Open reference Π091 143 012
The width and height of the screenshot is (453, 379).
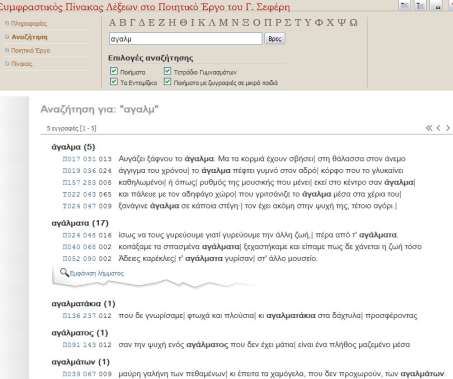(x=87, y=345)
